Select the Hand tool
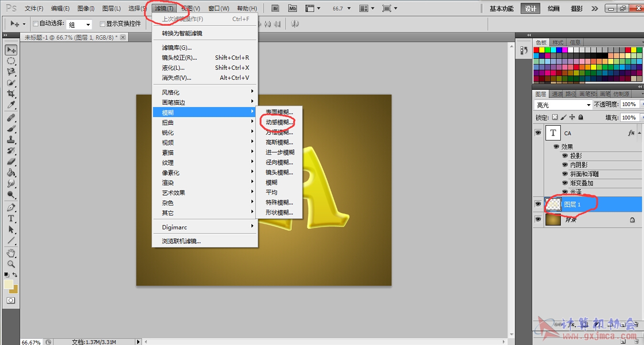This screenshot has width=644, height=345. pyautogui.click(x=11, y=252)
